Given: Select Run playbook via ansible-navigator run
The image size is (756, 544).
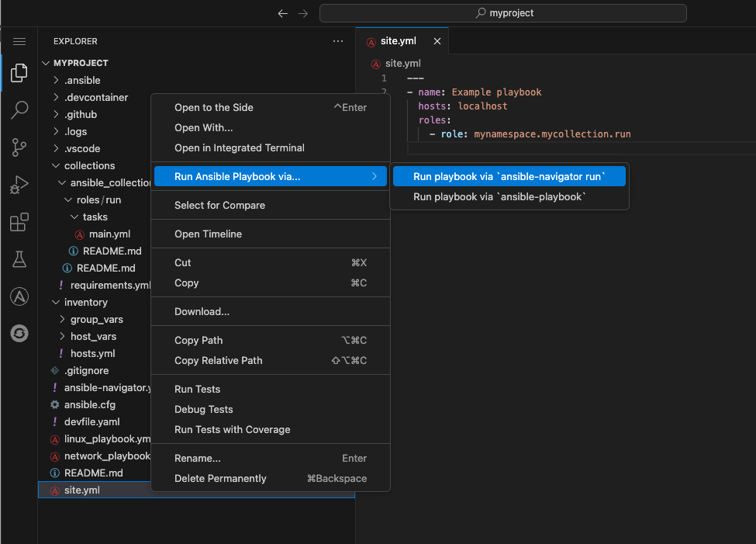Looking at the screenshot, I should pos(509,176).
